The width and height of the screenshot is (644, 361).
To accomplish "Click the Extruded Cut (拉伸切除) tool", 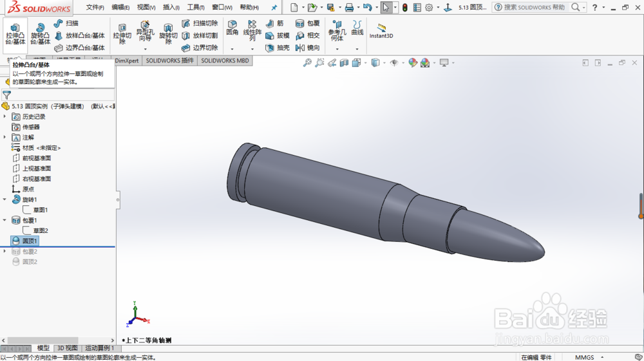I will [x=122, y=33].
